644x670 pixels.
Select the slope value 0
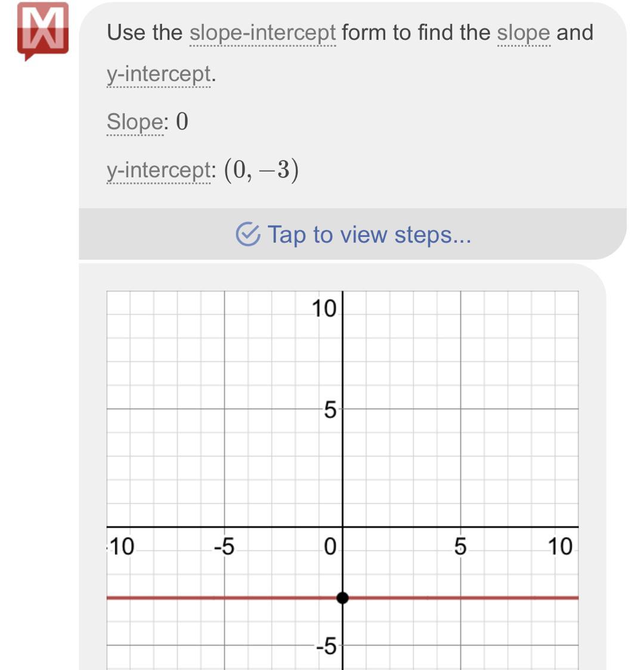point(182,122)
